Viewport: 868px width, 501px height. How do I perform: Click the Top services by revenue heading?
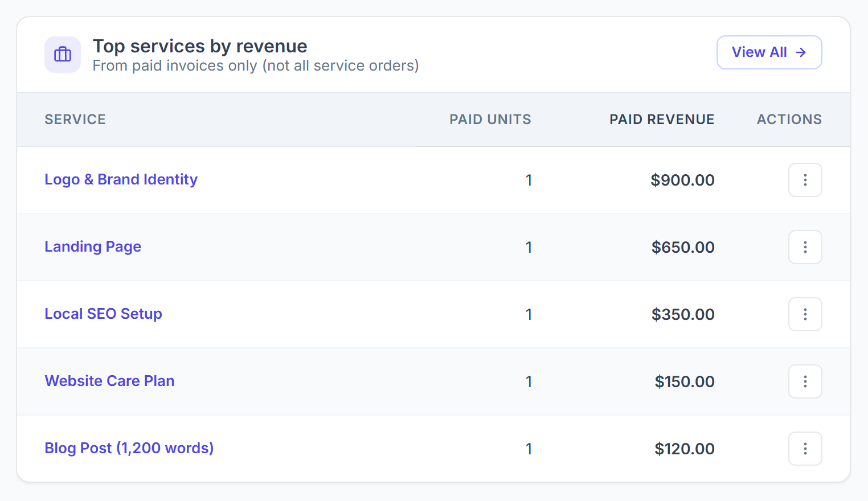tap(200, 46)
